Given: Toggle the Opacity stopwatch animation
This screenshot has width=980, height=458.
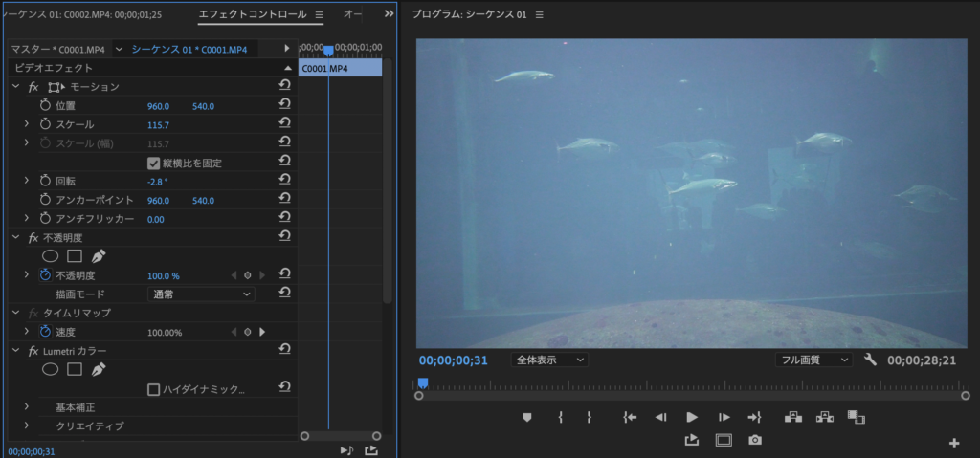Looking at the screenshot, I should (45, 275).
